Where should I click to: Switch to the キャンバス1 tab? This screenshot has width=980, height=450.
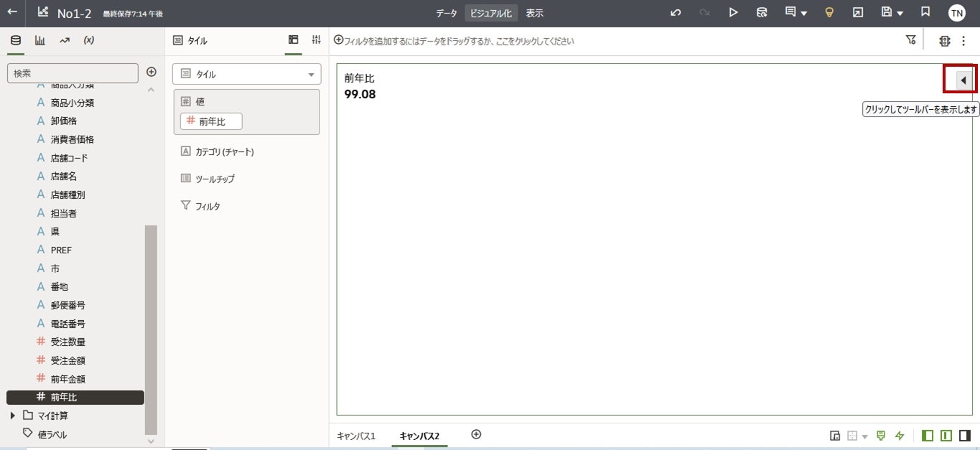coord(356,436)
